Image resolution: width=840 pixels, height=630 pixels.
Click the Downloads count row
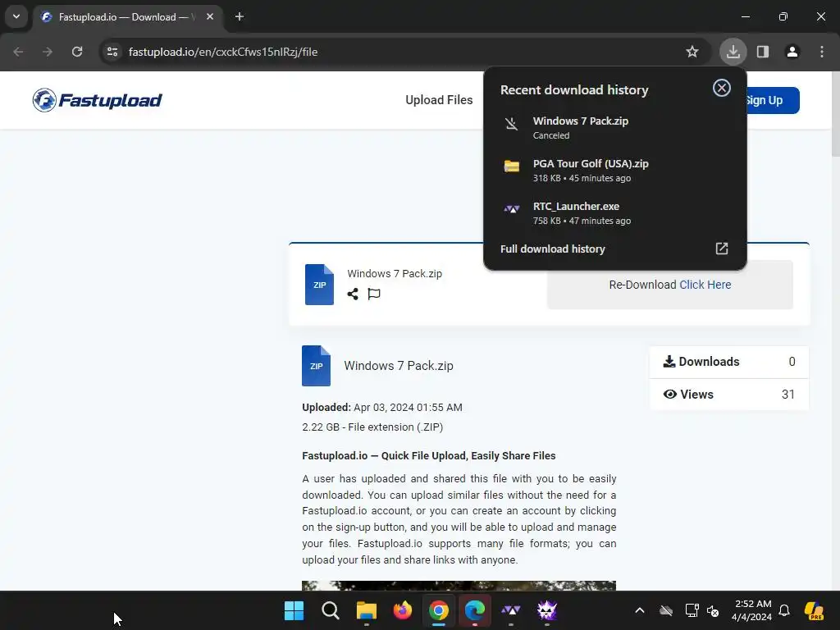pyautogui.click(x=729, y=362)
